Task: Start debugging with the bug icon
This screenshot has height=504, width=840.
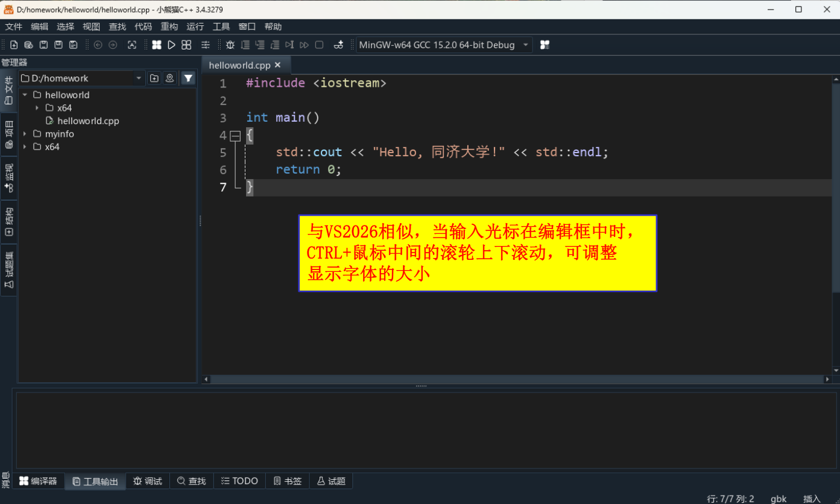Action: (x=230, y=45)
